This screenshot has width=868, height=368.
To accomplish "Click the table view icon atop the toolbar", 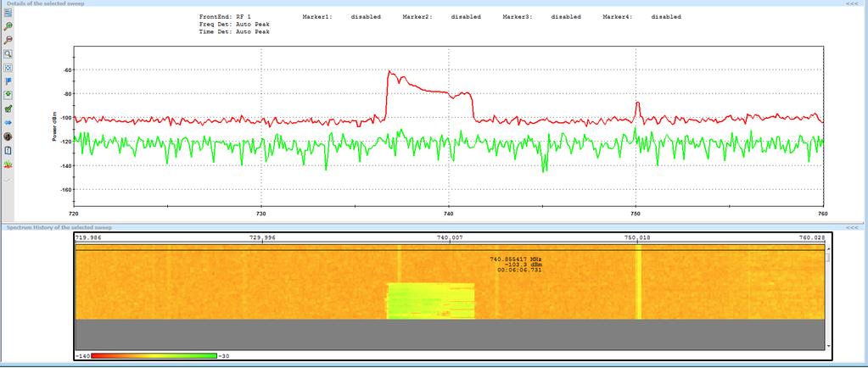I will coord(8,13).
